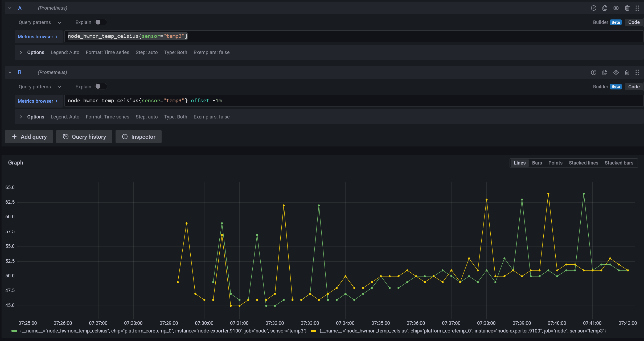This screenshot has height=341, width=644.
Task: Open help for query A
Action: 593,8
